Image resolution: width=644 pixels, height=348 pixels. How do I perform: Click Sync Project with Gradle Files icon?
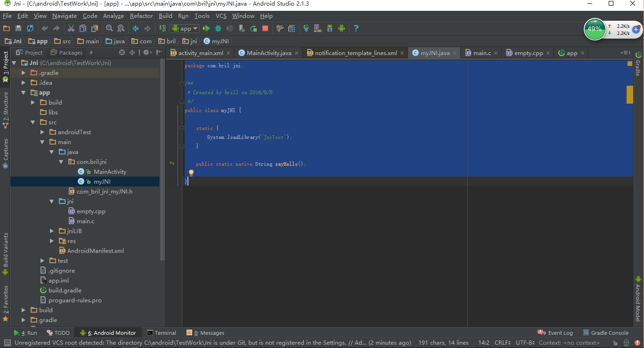306,28
